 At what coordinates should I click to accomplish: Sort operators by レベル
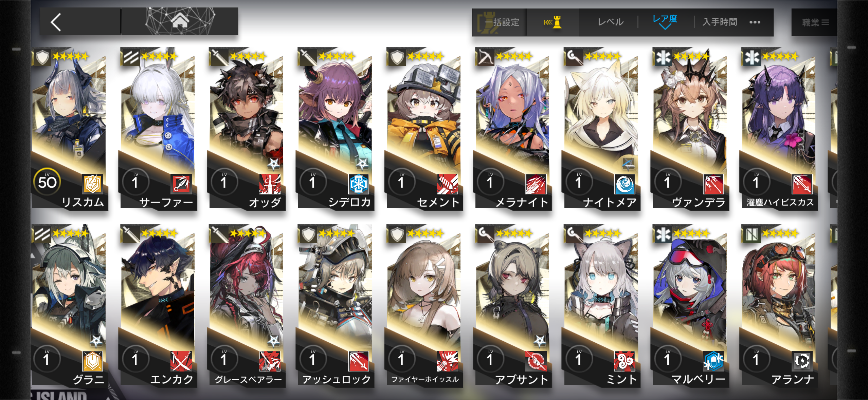coord(611,22)
